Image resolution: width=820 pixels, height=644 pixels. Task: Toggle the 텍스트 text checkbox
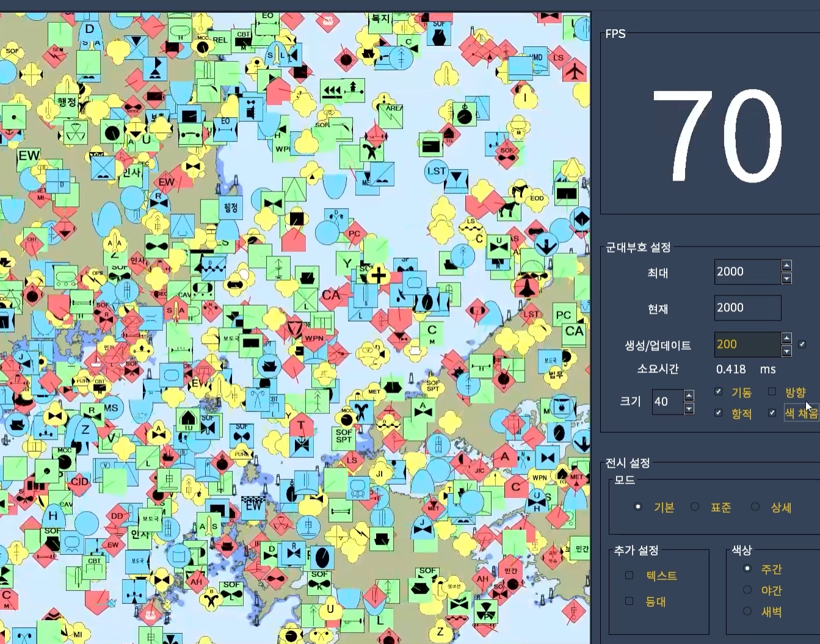(630, 576)
